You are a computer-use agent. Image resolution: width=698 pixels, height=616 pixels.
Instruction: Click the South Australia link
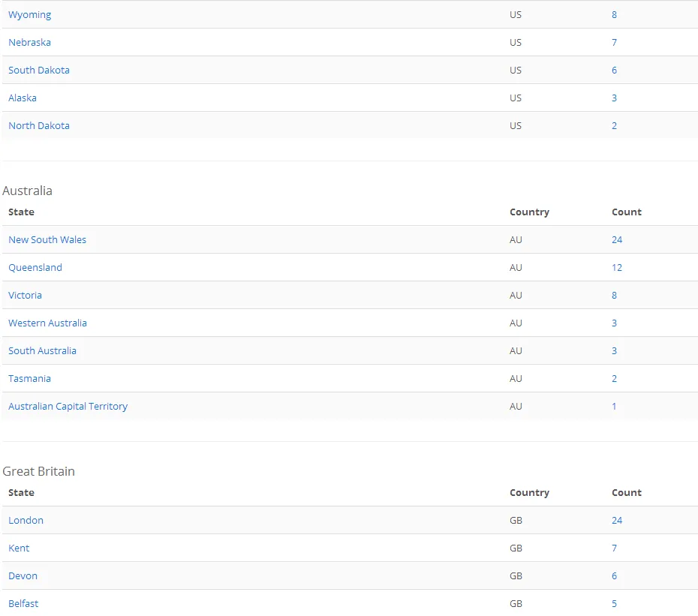pyautogui.click(x=42, y=351)
